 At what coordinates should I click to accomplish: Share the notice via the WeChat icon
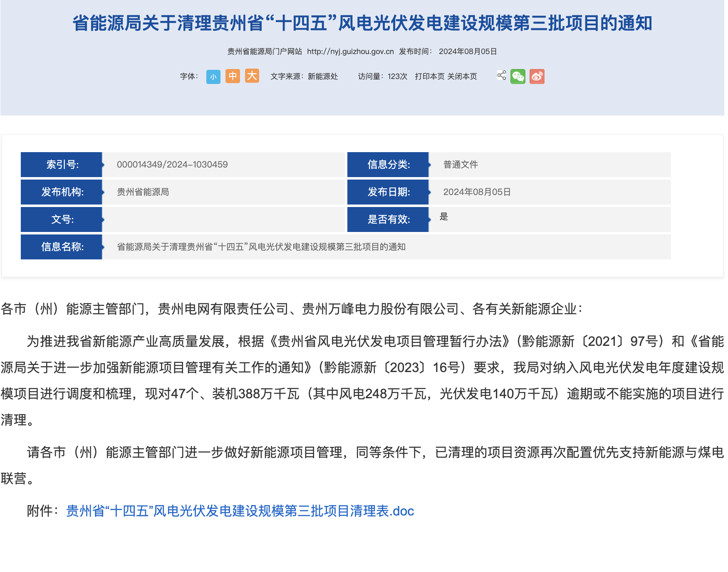click(x=518, y=76)
